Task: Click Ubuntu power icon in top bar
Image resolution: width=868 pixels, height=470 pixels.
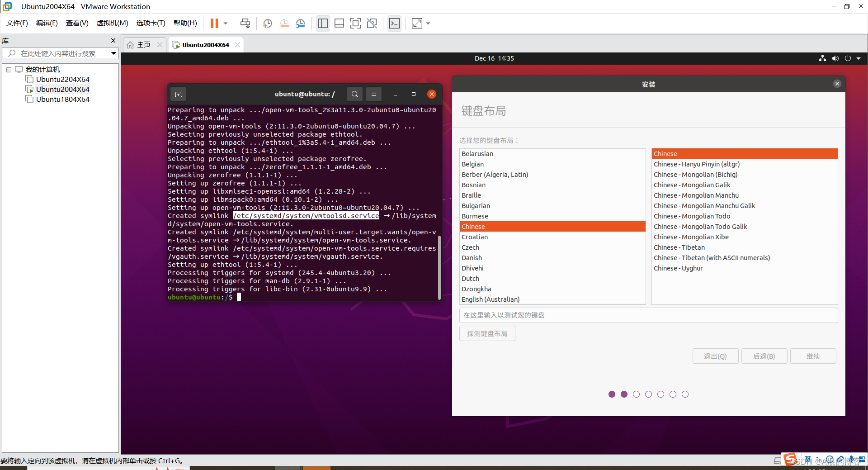Action: (x=848, y=58)
